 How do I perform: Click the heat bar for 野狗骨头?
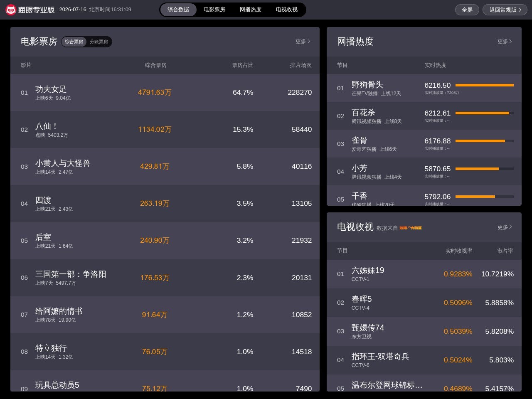(x=485, y=85)
